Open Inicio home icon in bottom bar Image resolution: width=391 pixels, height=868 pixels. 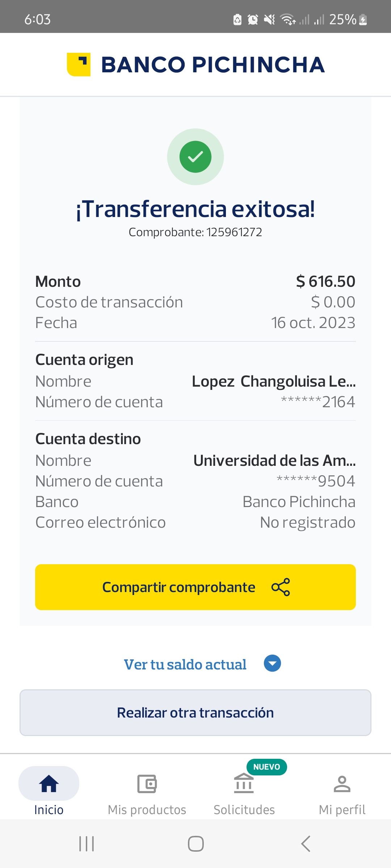click(x=49, y=784)
